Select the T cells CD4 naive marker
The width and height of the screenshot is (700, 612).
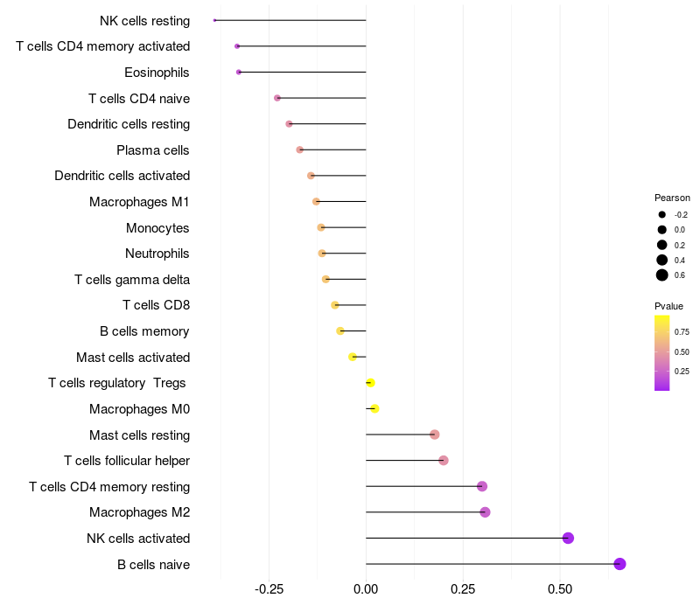[277, 98]
